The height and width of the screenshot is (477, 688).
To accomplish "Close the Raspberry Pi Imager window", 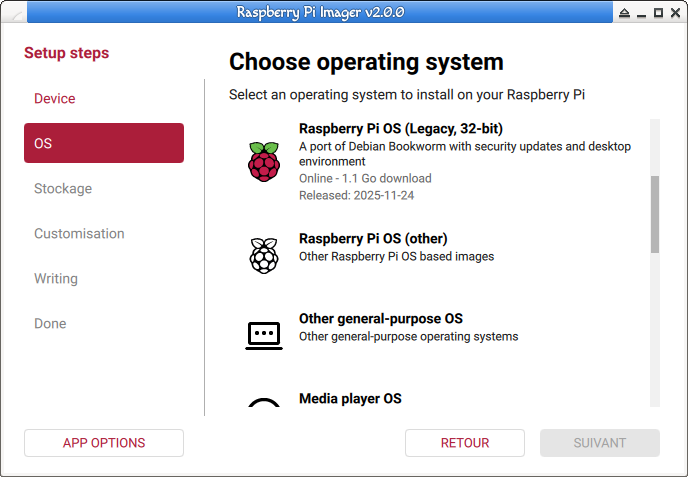I will click(x=676, y=13).
